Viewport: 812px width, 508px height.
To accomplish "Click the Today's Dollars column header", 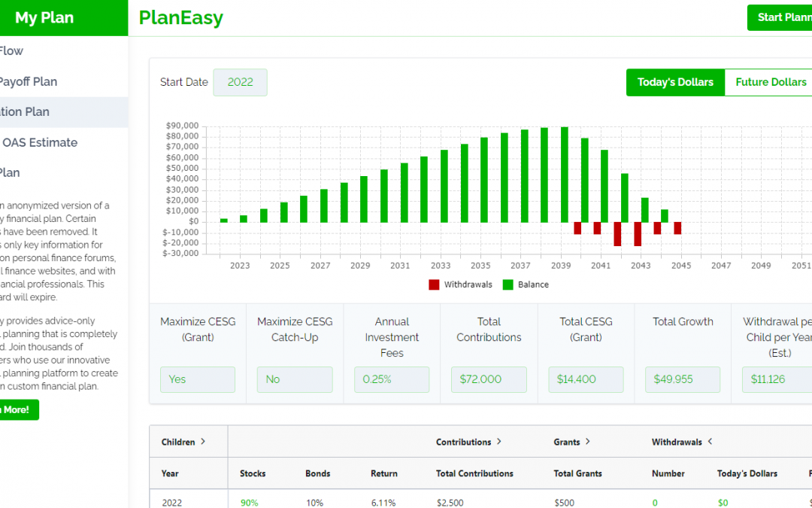I will click(x=747, y=473).
